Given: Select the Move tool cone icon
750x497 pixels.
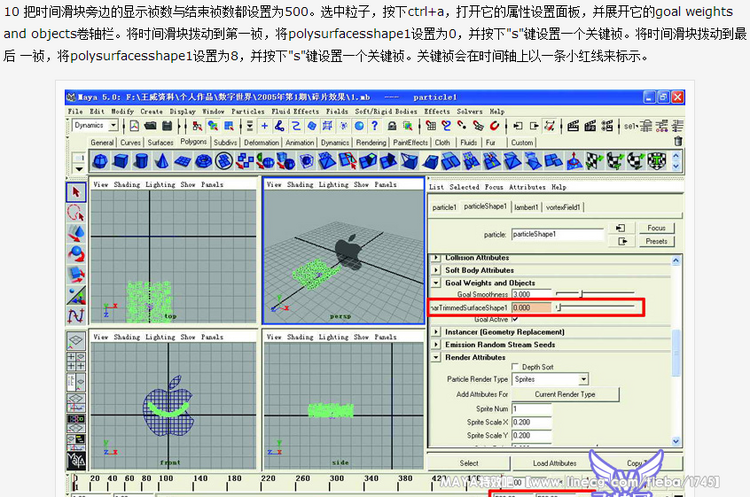Looking at the screenshot, I should pos(76,233).
